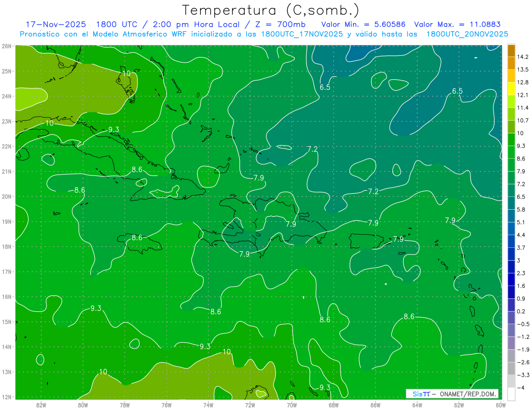Select longitude axis label '80W'

83,405
